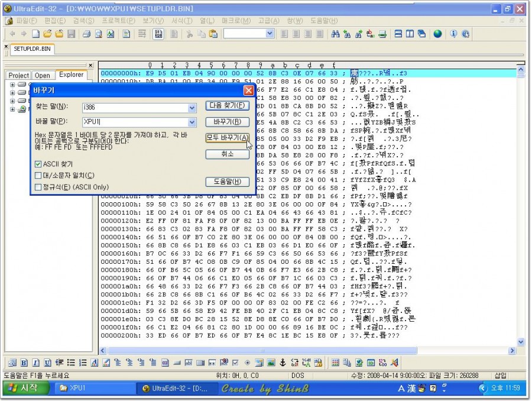Expand the first drive tree node
The height and width of the screenshot is (401, 532).
coord(12,85)
